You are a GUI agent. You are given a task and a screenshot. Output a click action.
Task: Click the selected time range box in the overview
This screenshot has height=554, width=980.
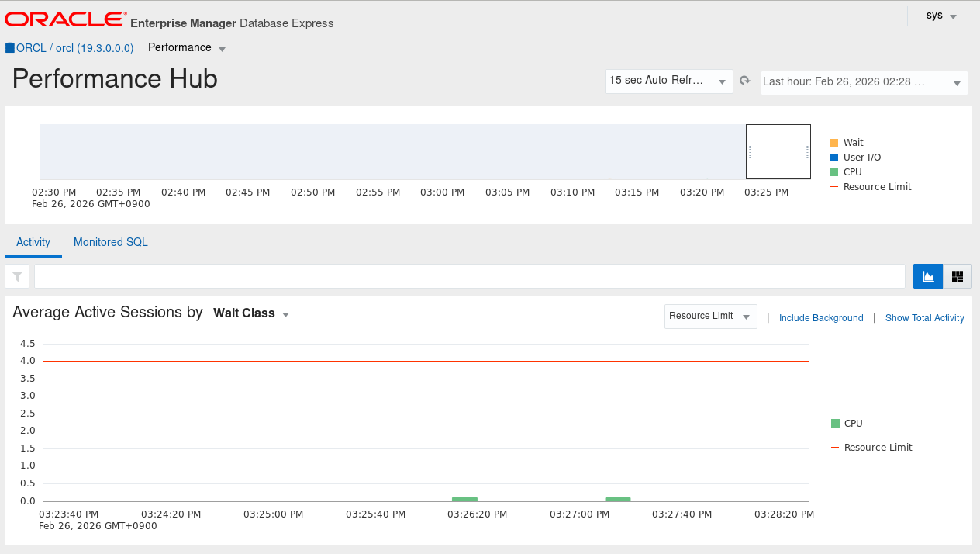[x=778, y=151]
